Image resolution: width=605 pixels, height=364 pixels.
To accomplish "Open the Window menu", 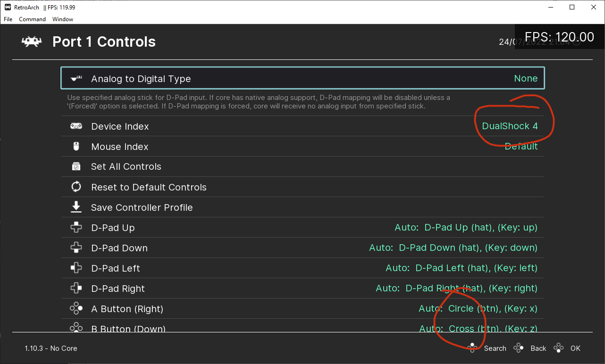I will point(62,19).
